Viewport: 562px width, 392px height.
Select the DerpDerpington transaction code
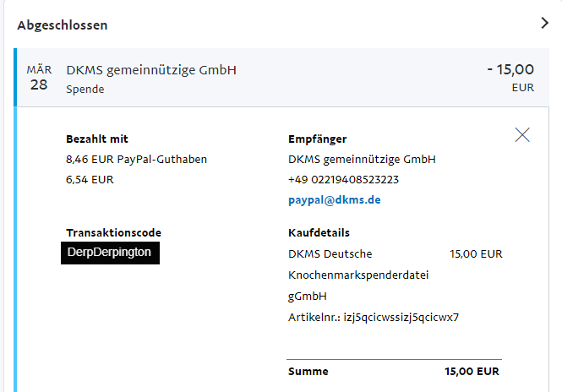tap(110, 253)
